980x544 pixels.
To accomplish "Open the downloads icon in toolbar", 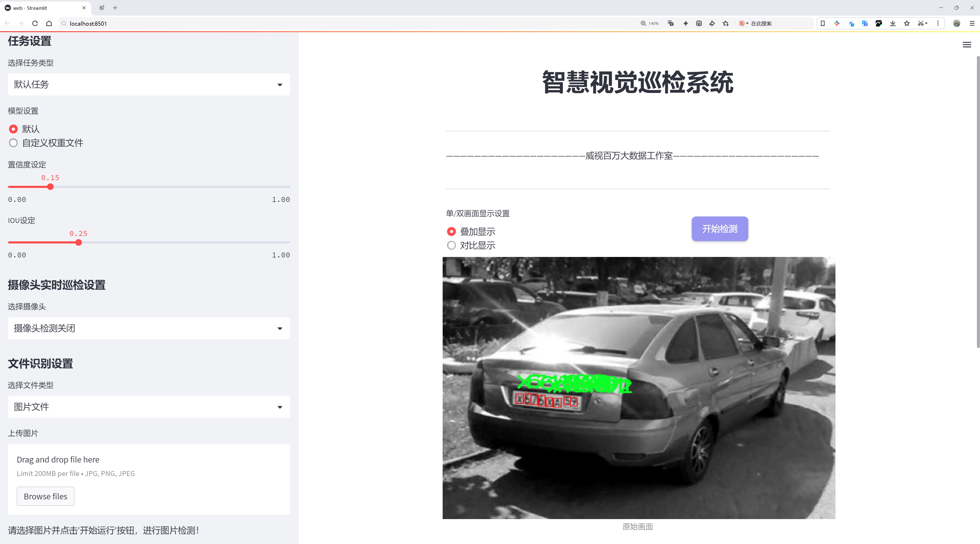I will tap(893, 24).
